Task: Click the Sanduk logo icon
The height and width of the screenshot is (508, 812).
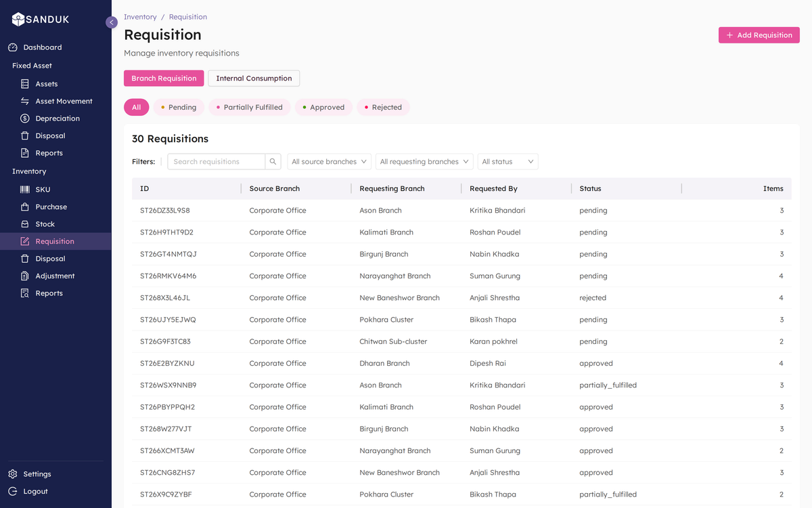Action: coord(18,20)
